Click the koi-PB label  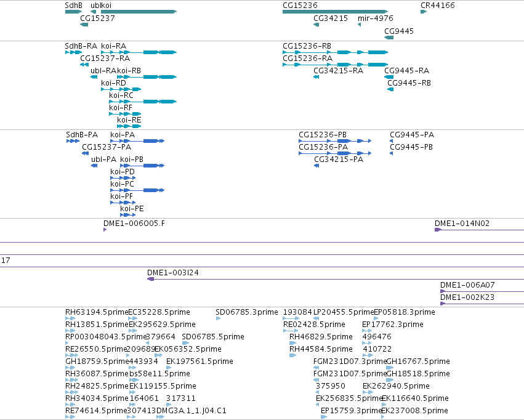tap(132, 160)
